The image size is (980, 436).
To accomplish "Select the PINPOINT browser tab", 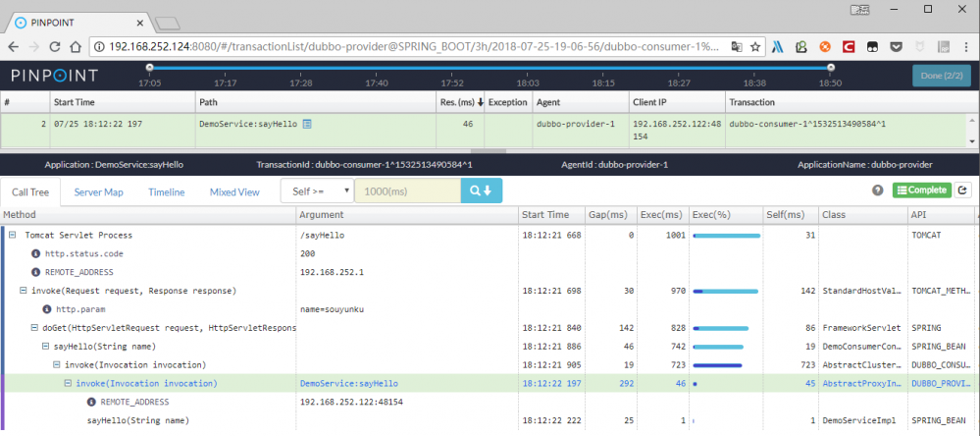I will 77,23.
